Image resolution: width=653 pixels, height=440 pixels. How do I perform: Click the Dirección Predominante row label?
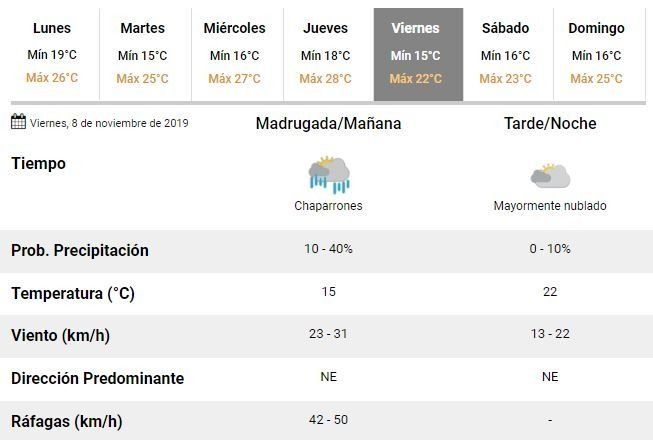98,379
